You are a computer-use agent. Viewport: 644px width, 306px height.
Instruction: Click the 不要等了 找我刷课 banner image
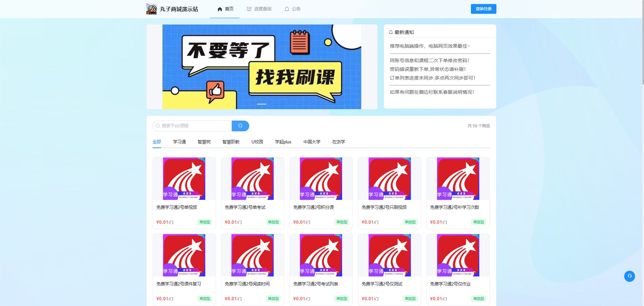(262, 67)
